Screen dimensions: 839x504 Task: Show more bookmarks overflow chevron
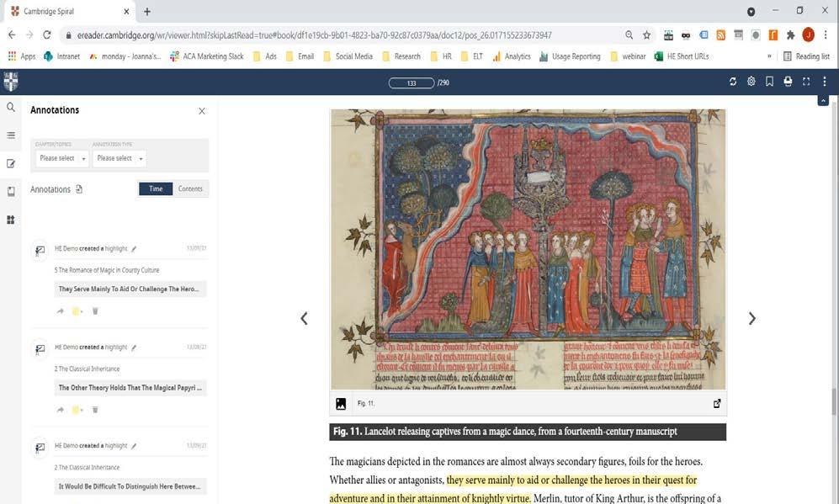(x=769, y=56)
